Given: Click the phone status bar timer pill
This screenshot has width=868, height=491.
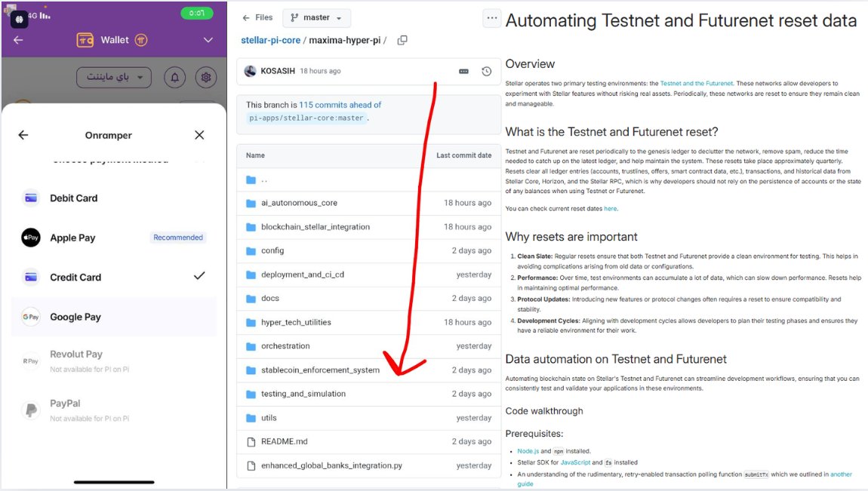Looking at the screenshot, I should pos(196,13).
